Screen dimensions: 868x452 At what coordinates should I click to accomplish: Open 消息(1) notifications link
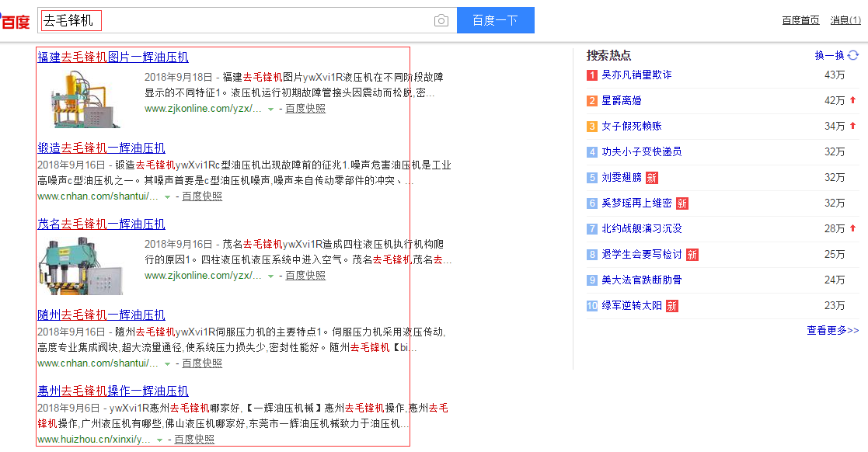pyautogui.click(x=845, y=20)
